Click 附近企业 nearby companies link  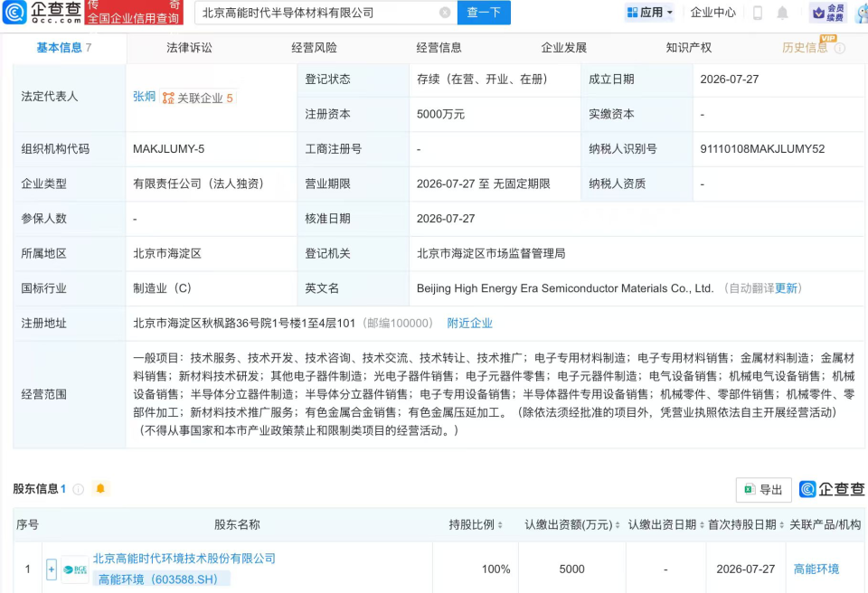(x=469, y=323)
